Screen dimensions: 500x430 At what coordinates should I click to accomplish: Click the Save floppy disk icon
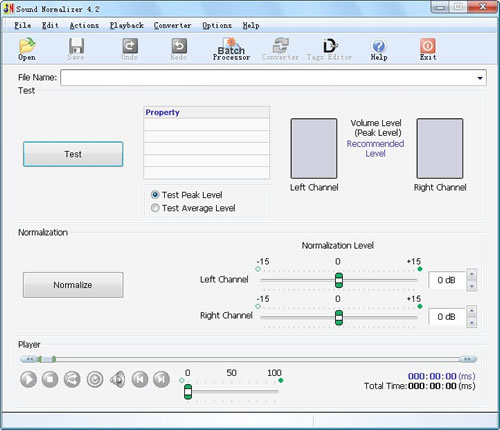(76, 49)
